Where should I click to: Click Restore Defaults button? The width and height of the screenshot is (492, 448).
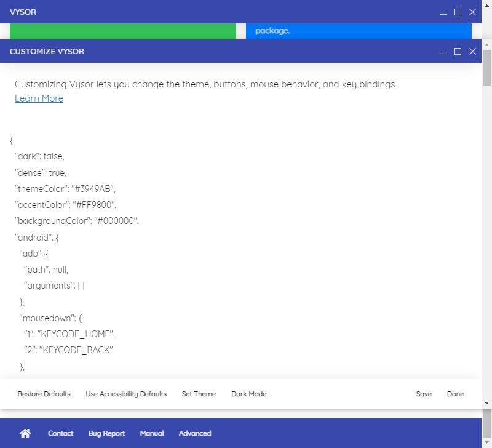tap(44, 394)
